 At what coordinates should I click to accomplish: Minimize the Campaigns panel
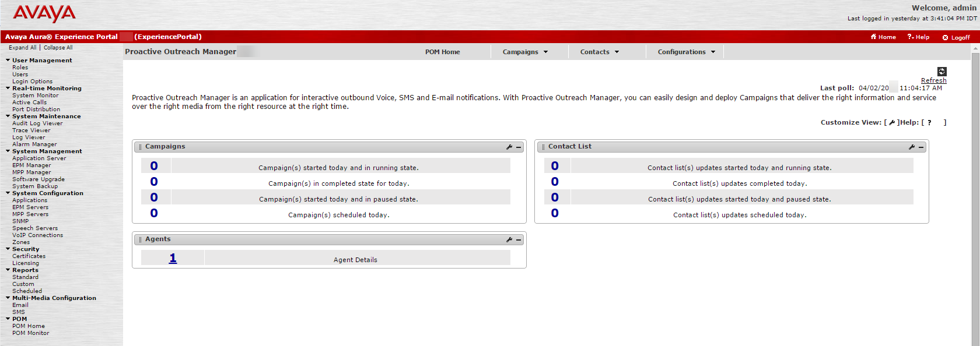tap(519, 147)
